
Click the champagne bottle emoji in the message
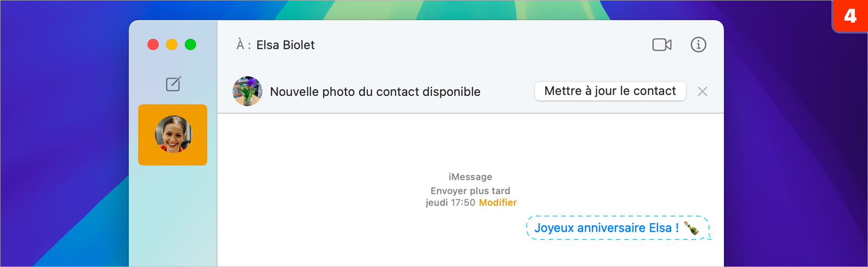coord(693,228)
